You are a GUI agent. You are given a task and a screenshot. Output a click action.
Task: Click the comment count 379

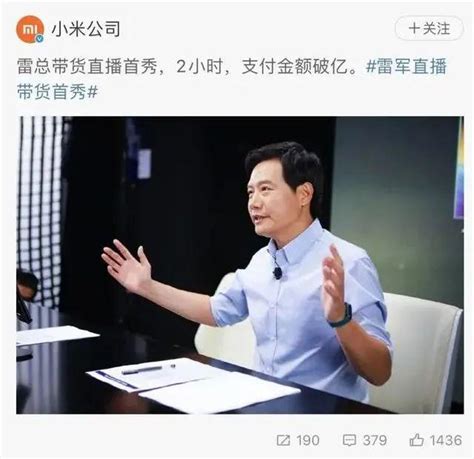click(375, 440)
